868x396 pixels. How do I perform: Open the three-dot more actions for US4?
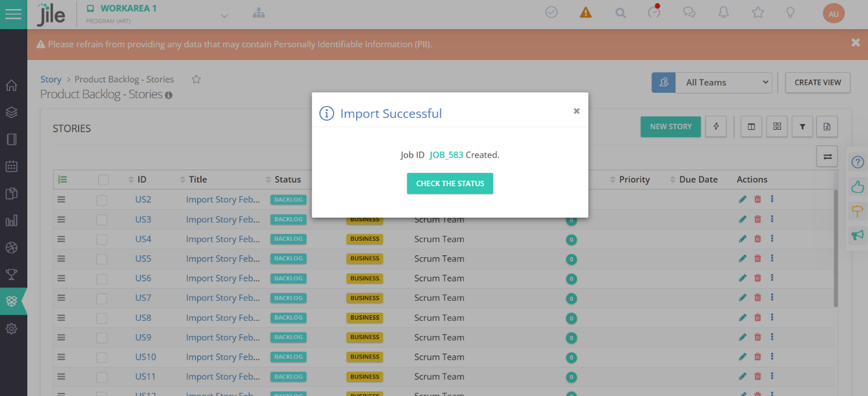[772, 239]
